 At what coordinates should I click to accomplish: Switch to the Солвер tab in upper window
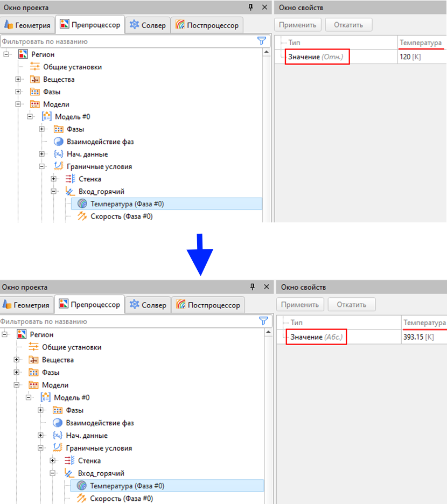point(148,25)
